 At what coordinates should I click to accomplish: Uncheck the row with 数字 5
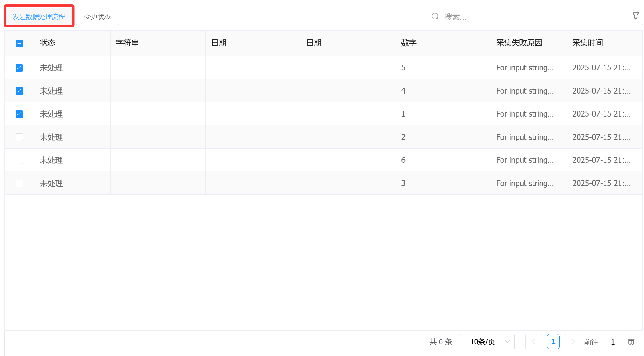click(x=19, y=68)
